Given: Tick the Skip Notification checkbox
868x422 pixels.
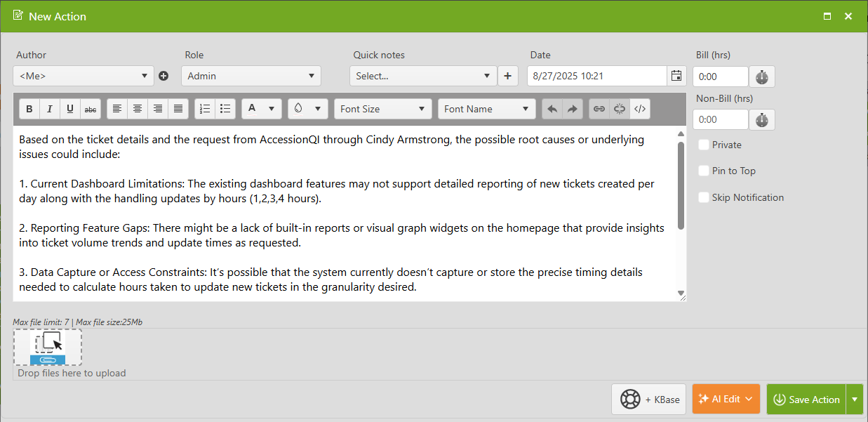Looking at the screenshot, I should click(x=704, y=197).
